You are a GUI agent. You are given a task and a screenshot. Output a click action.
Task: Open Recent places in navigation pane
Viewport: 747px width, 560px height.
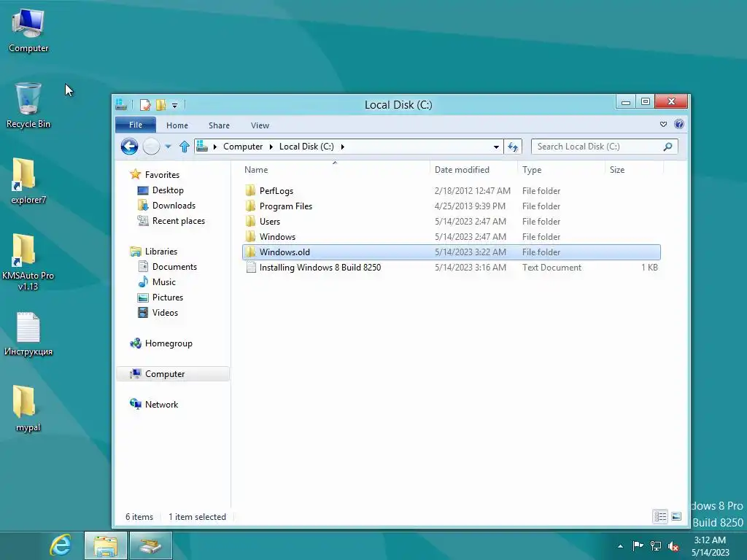(x=178, y=220)
